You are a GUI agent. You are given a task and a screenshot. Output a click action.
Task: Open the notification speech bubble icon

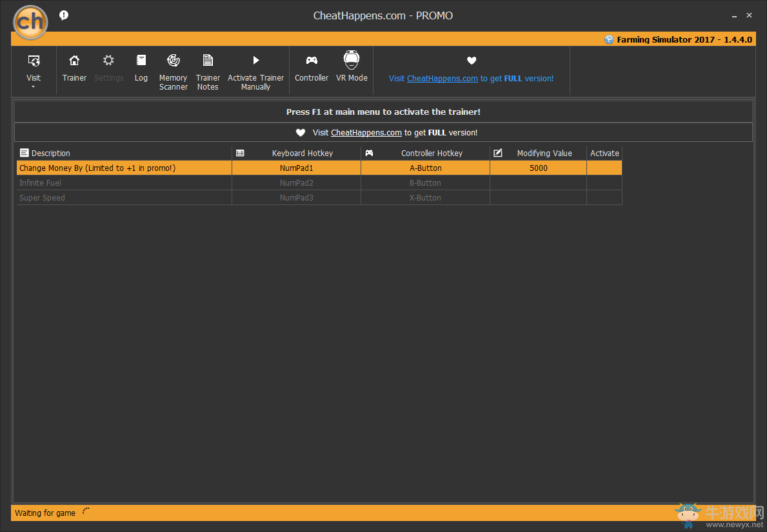(64, 15)
